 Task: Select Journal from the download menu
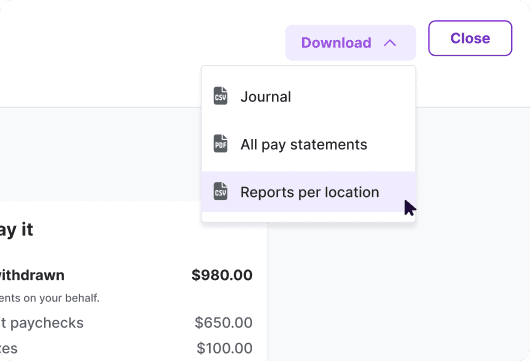[x=308, y=97]
